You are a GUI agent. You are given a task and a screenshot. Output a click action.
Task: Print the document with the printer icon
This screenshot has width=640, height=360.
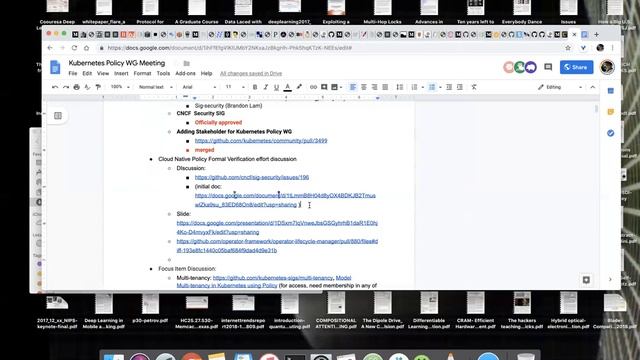[x=76, y=87]
